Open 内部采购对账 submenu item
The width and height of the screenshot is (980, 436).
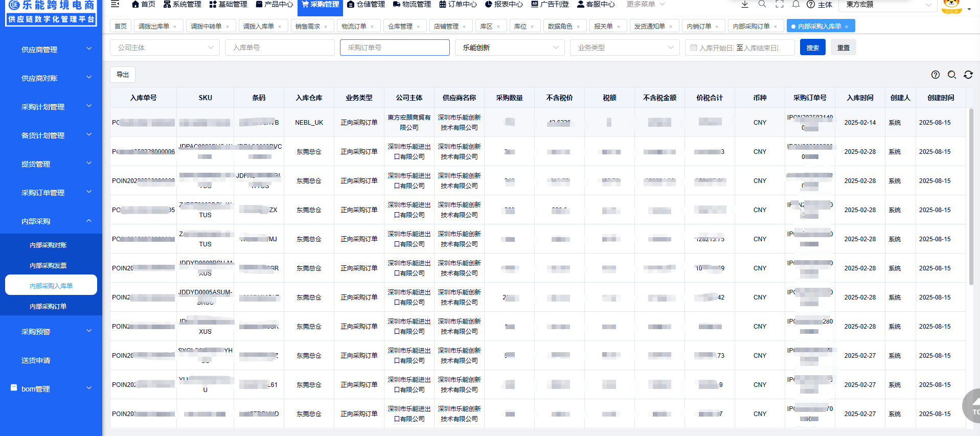[x=48, y=245]
